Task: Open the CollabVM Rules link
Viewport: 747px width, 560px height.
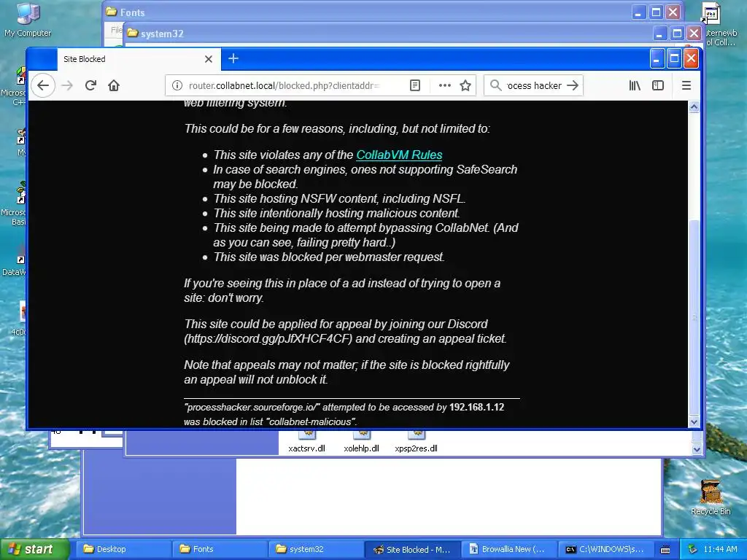Action: click(399, 155)
